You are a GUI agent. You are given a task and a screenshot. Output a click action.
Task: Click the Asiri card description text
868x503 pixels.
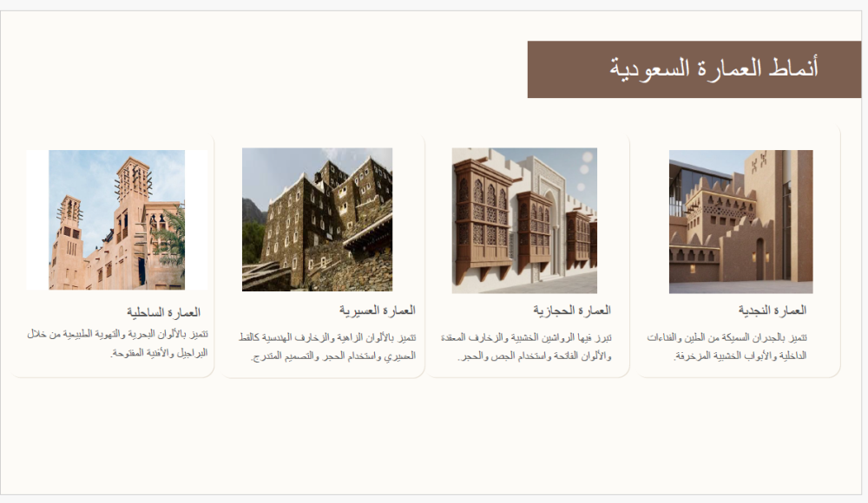[x=329, y=346]
